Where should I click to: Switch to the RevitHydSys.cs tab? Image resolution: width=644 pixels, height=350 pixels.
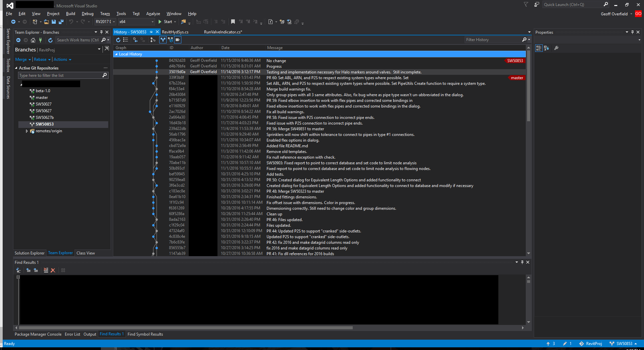click(175, 32)
